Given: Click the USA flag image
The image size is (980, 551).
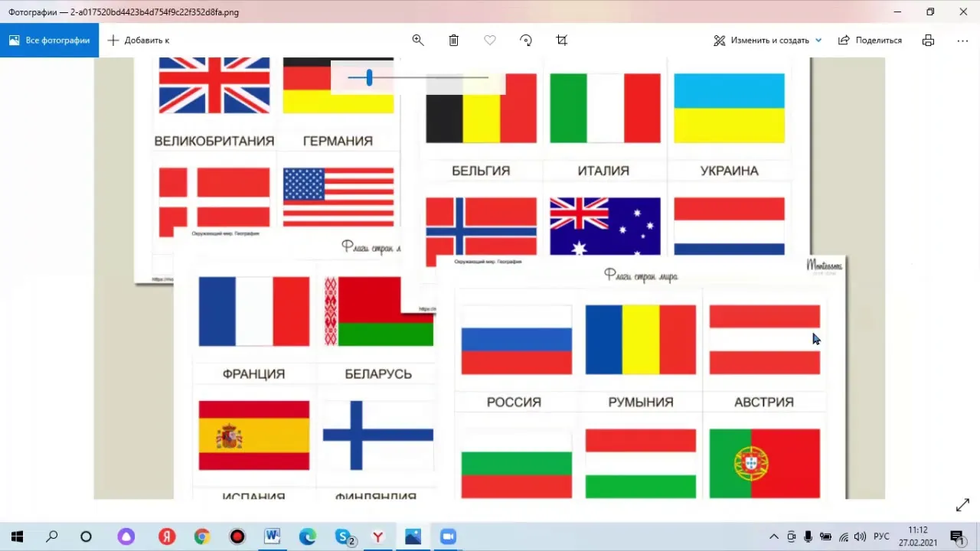Looking at the screenshot, I should 338,197.
